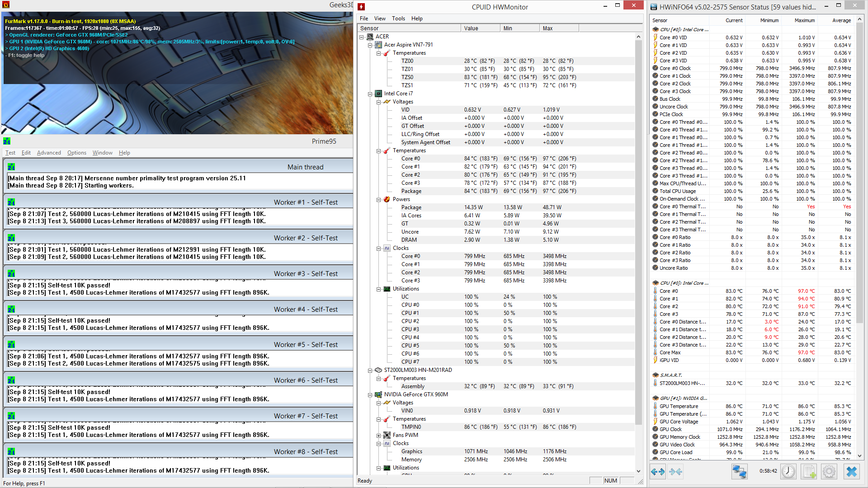This screenshot has height=488, width=868.
Task: Open HWiNFO remote network monitoring icon
Action: click(x=739, y=472)
